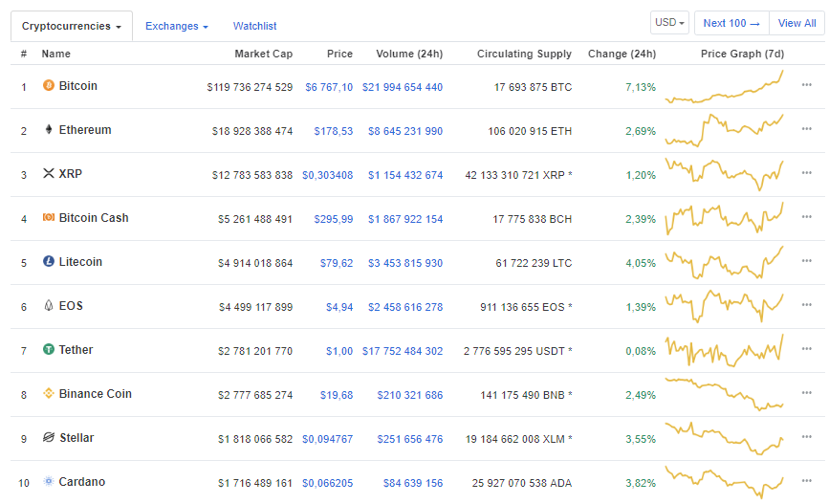Open the more options menu for Bitcoin

pyautogui.click(x=806, y=84)
